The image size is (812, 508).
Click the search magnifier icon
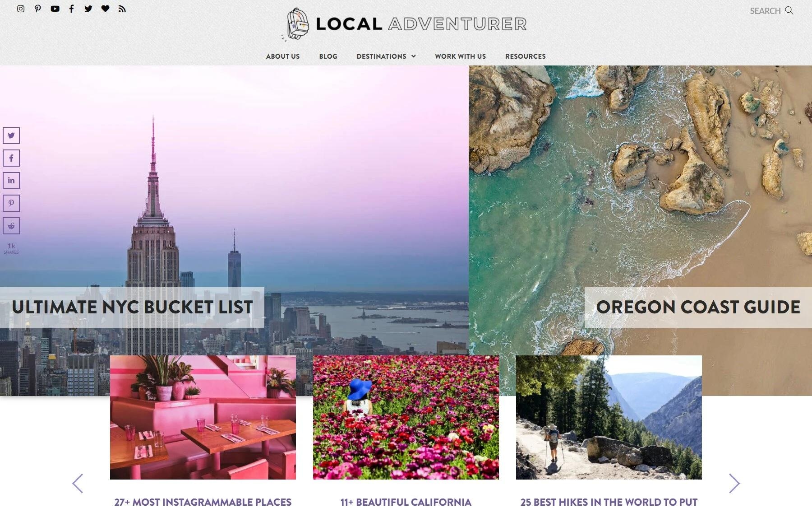point(789,10)
